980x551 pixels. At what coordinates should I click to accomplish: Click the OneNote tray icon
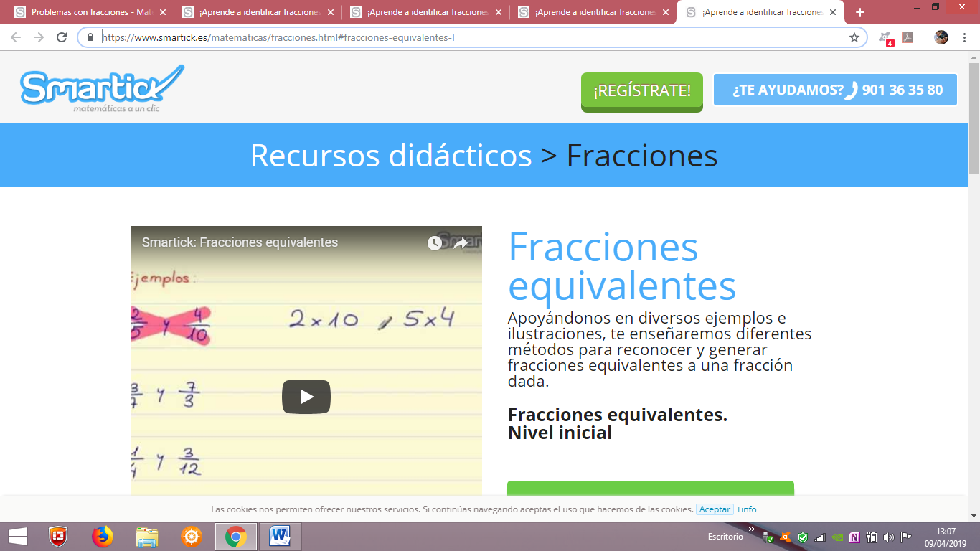[854, 537]
